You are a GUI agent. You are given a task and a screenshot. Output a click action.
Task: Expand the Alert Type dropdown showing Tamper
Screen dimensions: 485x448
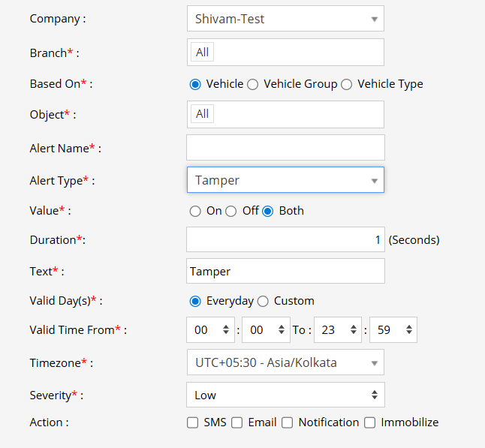coord(285,180)
